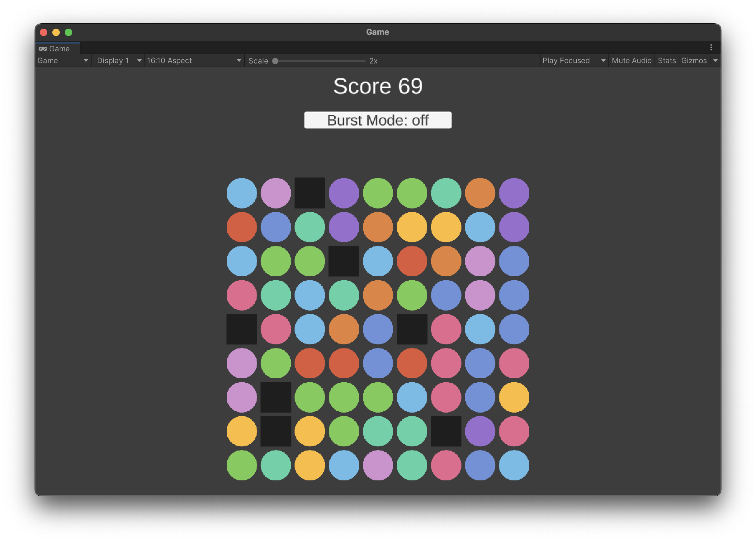Toggle the Burst Mode off button
Viewport: 756px width, 542px height.
click(378, 120)
